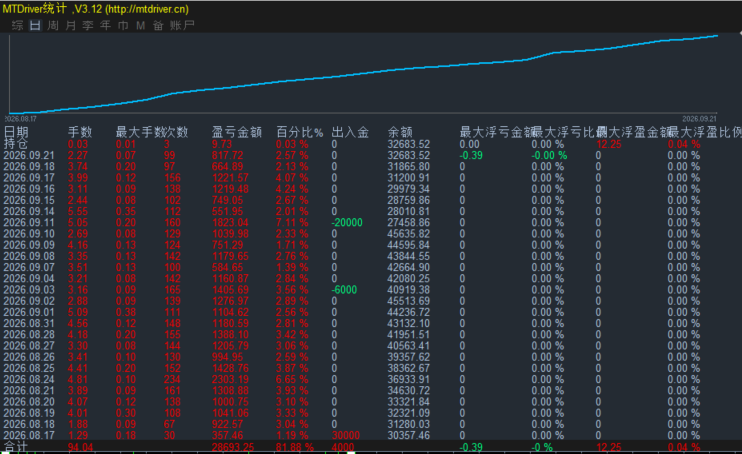Select the 2026.09.21 date row
Screen dimensions: 742x454
[x=29, y=155]
